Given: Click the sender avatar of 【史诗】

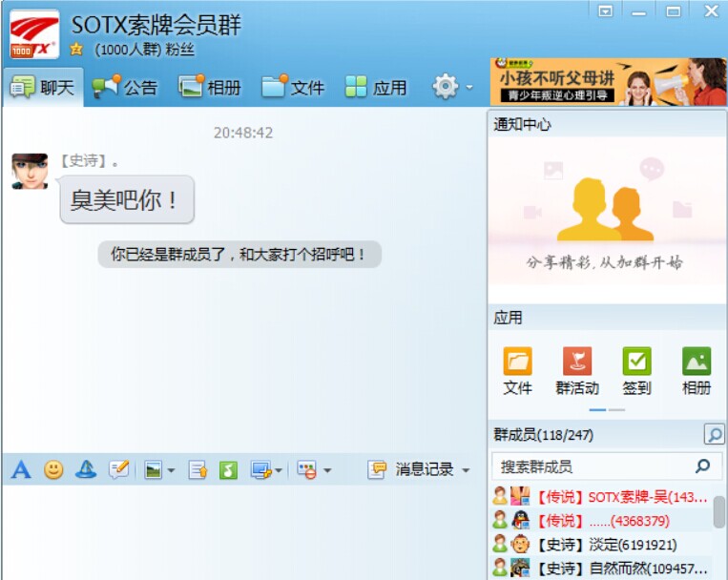Looking at the screenshot, I should [x=30, y=172].
